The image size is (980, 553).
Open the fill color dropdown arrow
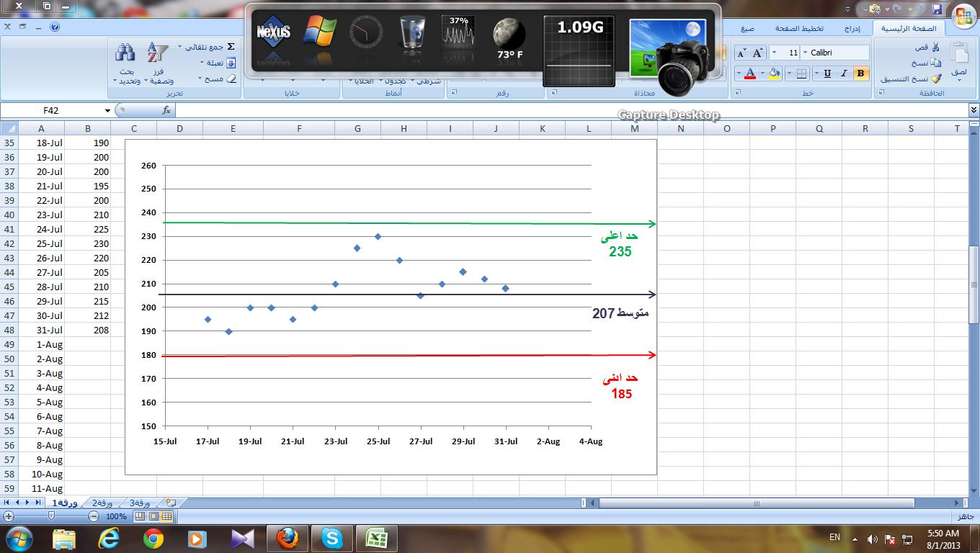coord(764,73)
